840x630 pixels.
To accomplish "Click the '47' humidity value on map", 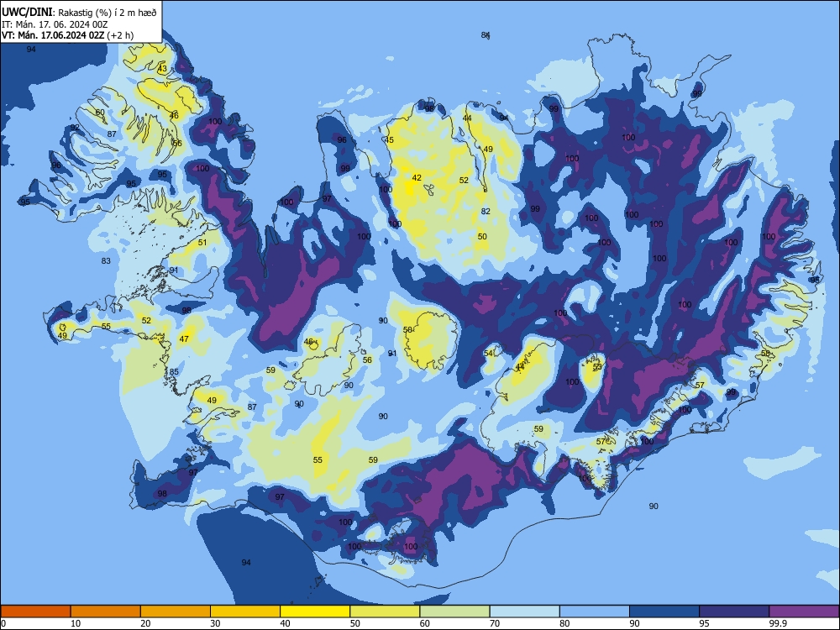I will [184, 339].
